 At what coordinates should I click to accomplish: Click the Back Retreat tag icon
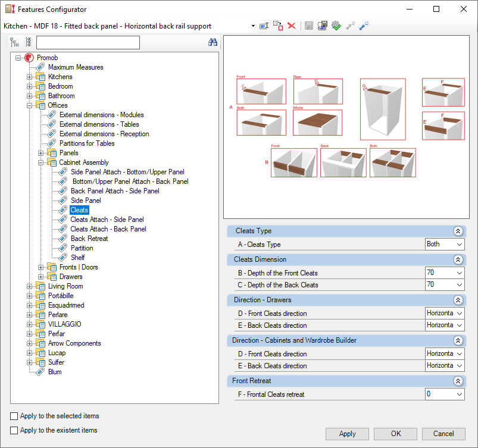click(x=63, y=239)
